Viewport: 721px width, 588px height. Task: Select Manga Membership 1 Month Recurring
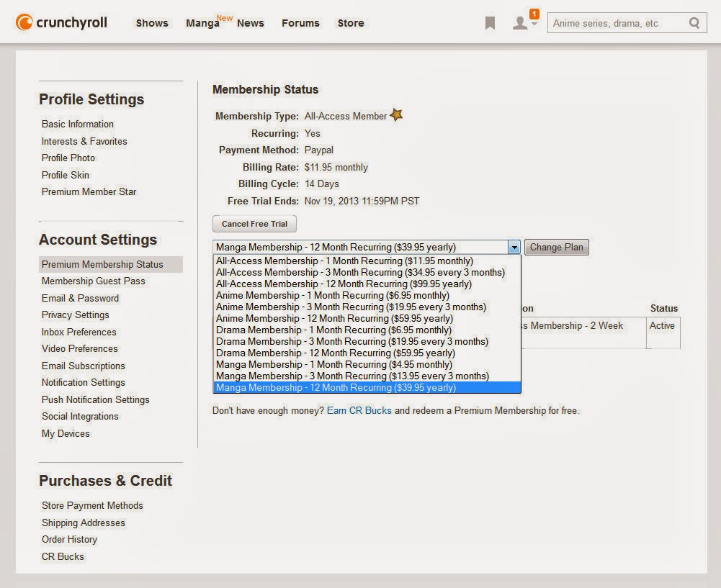pos(367,364)
